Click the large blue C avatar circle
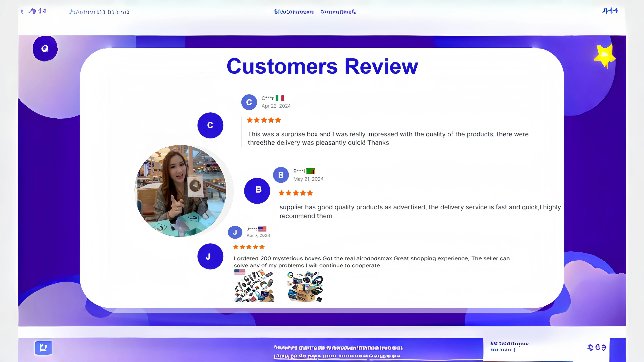The height and width of the screenshot is (362, 644). 210,125
